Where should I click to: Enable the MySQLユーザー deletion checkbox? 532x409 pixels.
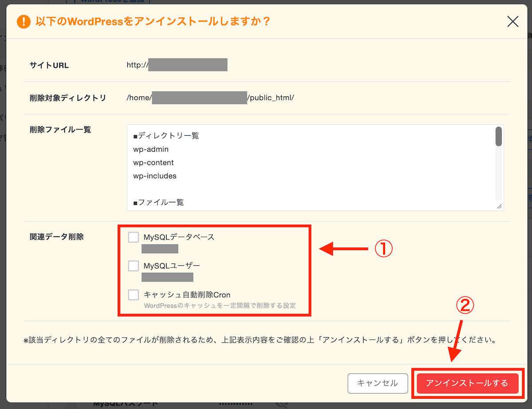(x=133, y=266)
